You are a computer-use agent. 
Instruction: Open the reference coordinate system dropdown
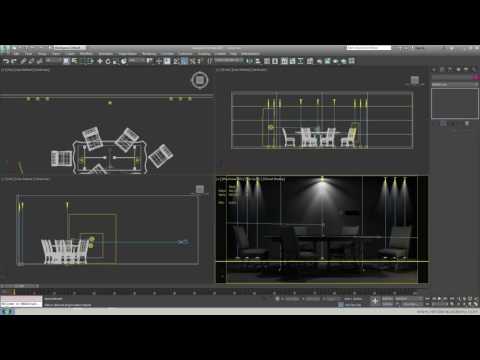point(137,61)
